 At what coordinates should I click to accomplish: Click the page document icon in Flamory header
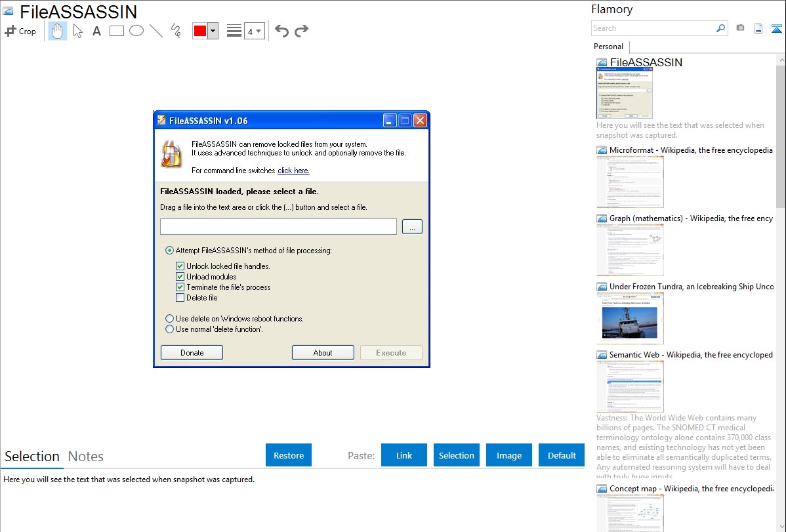click(x=758, y=28)
